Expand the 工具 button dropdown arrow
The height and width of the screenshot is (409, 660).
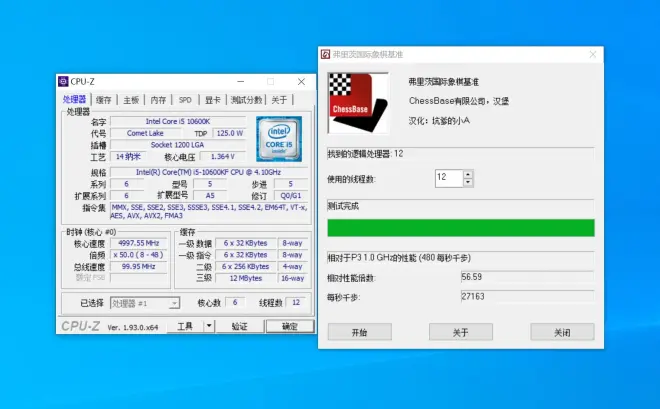pyautogui.click(x=209, y=326)
